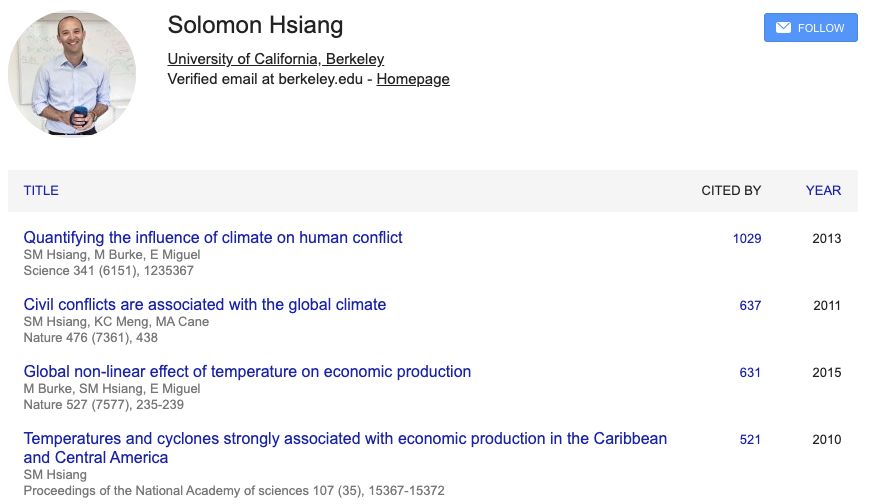This screenshot has height=504, width=871.
Task: Open 'Quantifying the influence of climate on human conflict'
Action: 213,238
